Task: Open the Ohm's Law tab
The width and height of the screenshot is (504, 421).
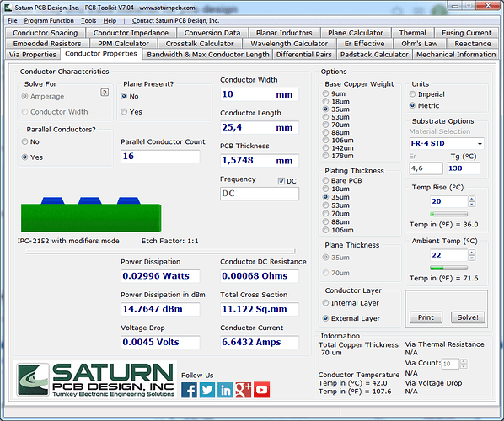Action: 420,44
